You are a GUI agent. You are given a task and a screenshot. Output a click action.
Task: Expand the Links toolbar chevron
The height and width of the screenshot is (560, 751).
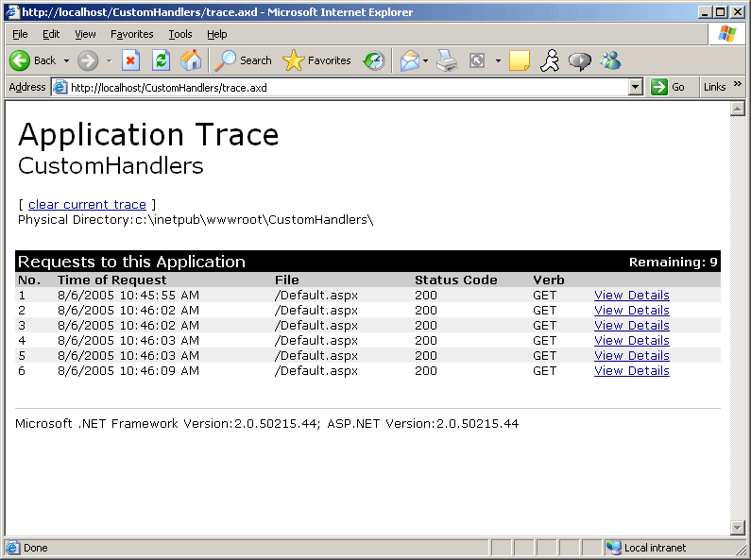point(737,85)
